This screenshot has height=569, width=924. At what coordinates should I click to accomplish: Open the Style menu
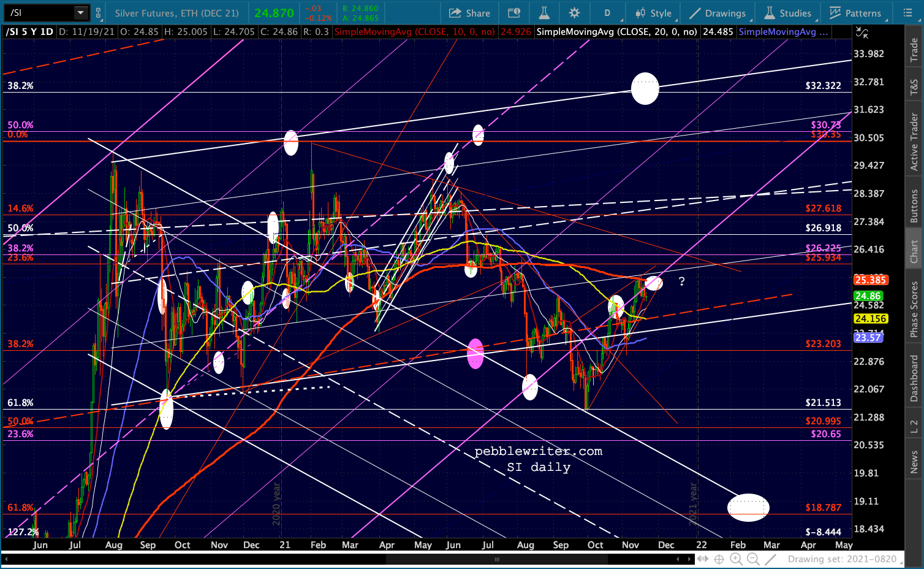point(653,13)
